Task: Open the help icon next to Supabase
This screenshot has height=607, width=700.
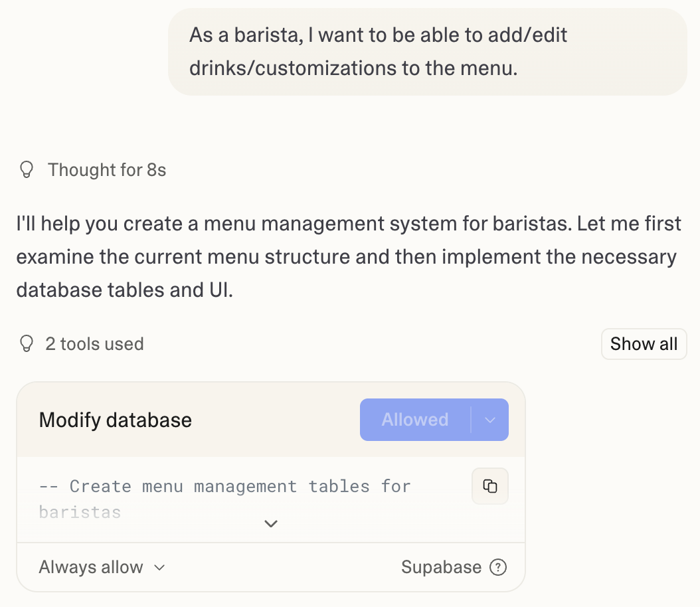Action: 497,567
